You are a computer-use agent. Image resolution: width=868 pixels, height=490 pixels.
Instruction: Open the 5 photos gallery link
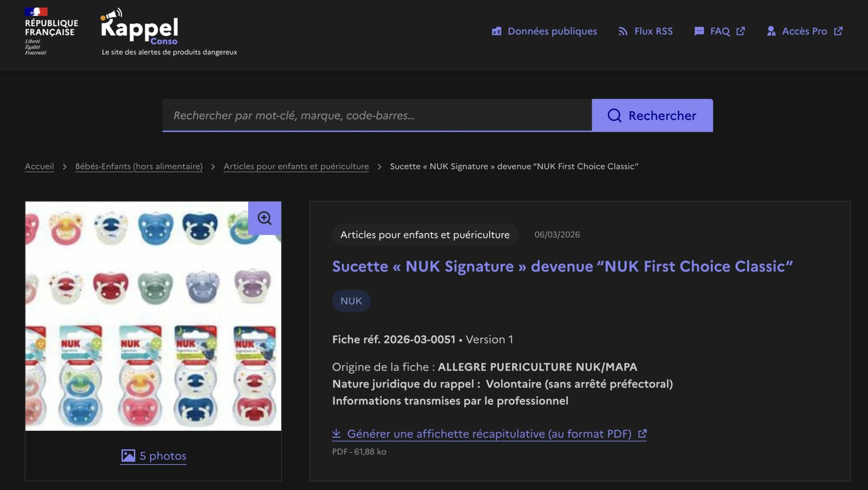point(162,456)
